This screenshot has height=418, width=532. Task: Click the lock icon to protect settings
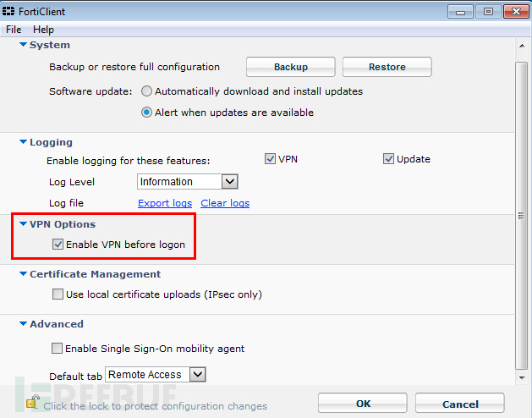(32, 402)
